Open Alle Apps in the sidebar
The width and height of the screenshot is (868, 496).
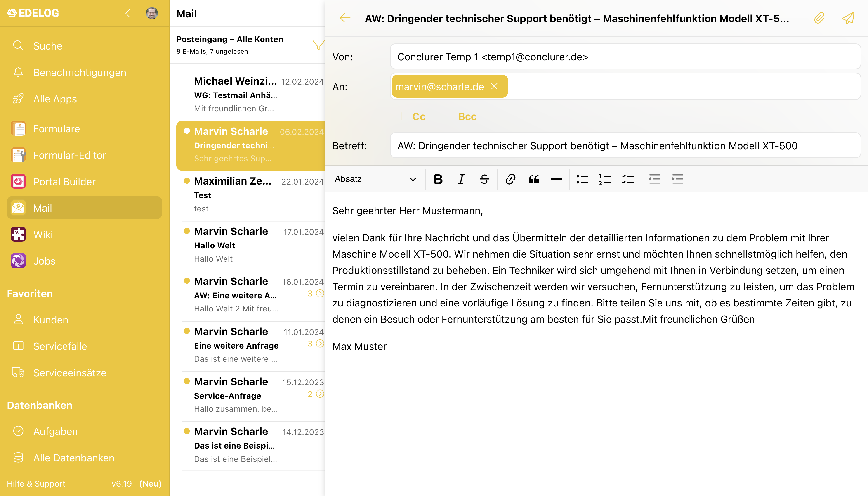(84, 99)
